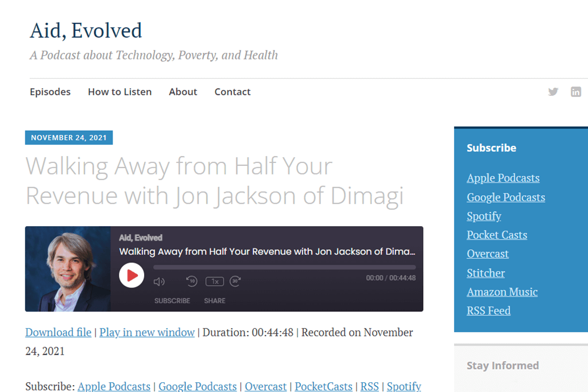Open RSS Feed in sidebar

tap(489, 311)
